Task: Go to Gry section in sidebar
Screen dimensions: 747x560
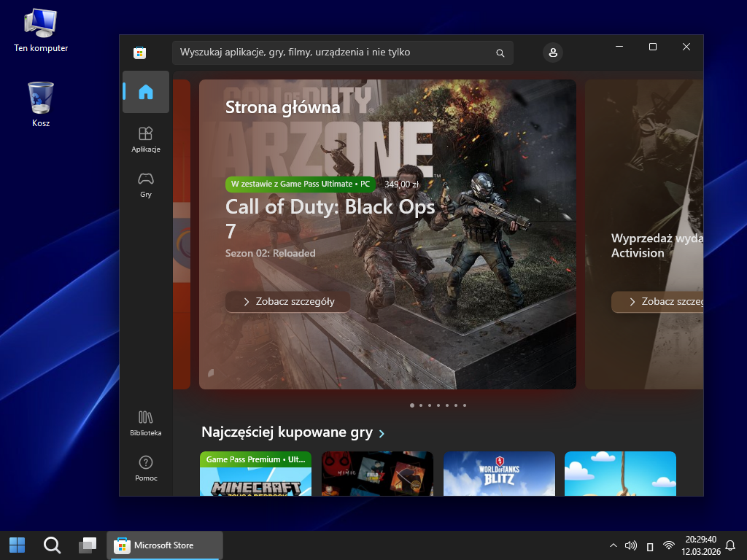Action: pos(146,184)
